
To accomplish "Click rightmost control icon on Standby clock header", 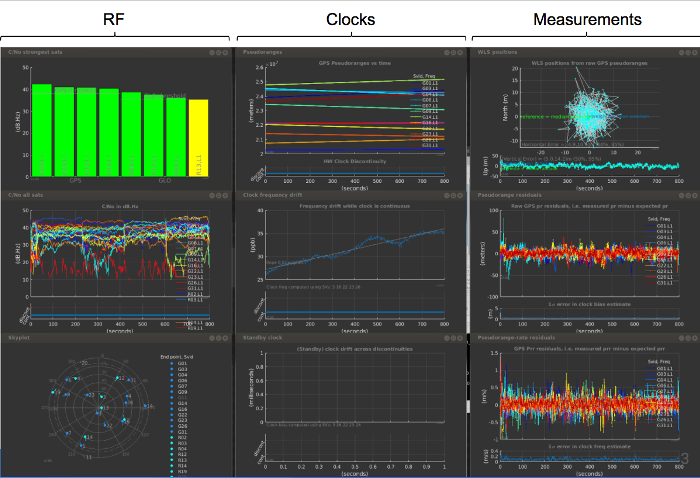I will coord(459,338).
